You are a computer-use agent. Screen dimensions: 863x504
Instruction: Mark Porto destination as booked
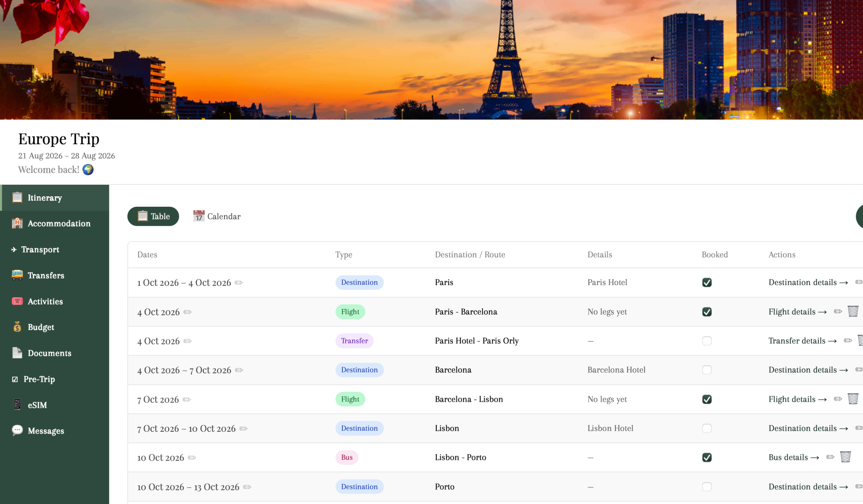coord(707,487)
